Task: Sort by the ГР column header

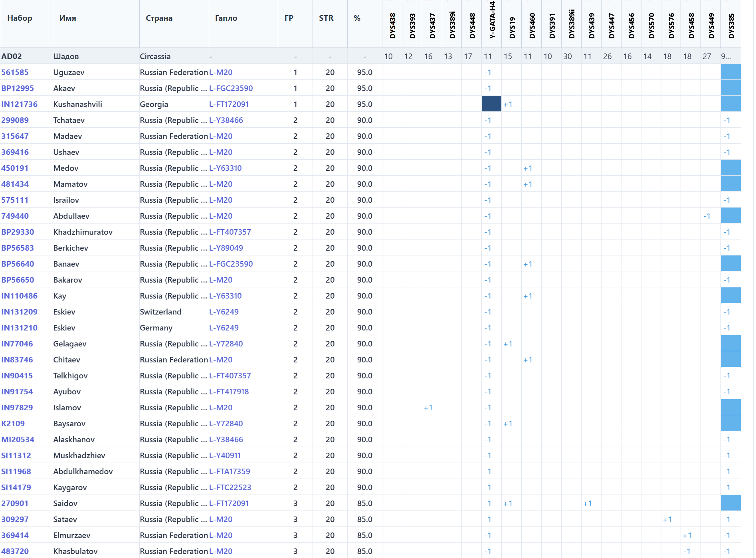Action: click(289, 18)
